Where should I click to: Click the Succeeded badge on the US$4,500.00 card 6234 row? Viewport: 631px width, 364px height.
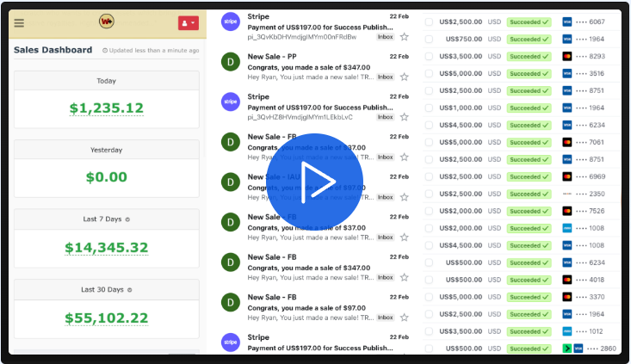[x=529, y=125]
